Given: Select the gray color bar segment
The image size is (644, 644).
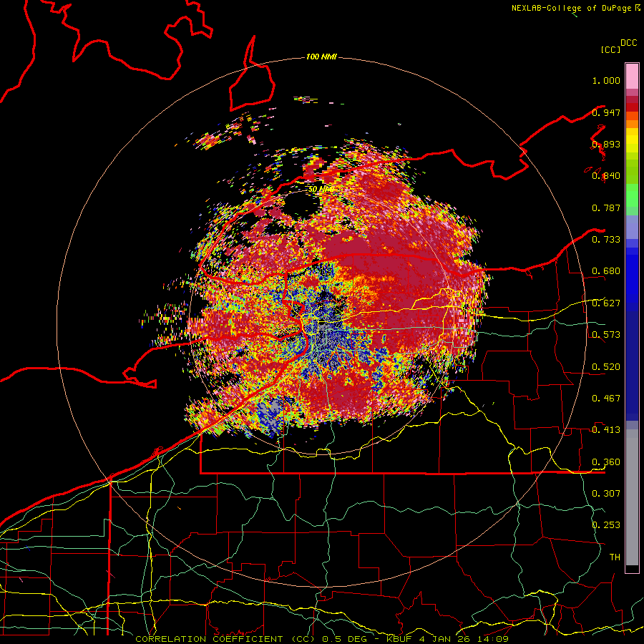Looking at the screenshot, I should click(x=632, y=497).
